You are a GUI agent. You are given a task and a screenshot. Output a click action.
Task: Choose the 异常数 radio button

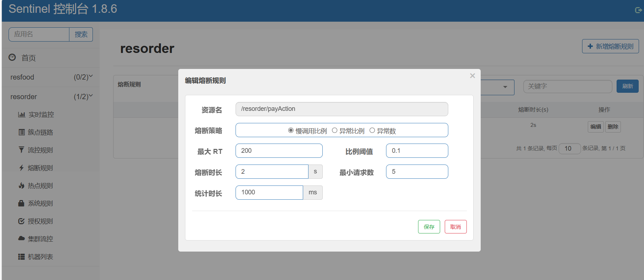tap(372, 130)
